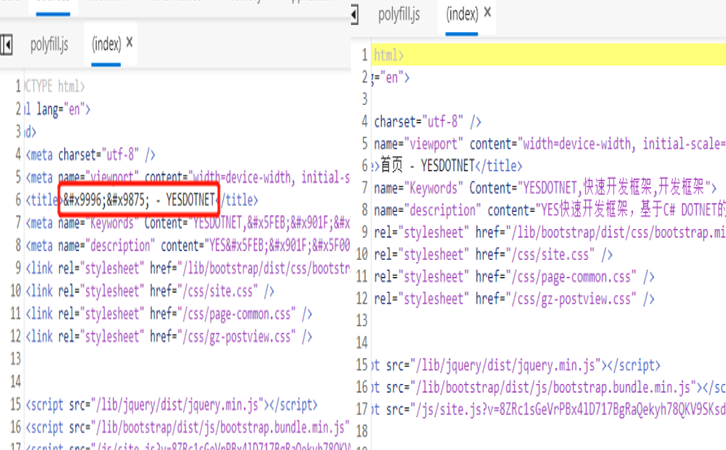Click the description meta line in left panel
Viewport: 726px width, 450px height.
(188, 245)
